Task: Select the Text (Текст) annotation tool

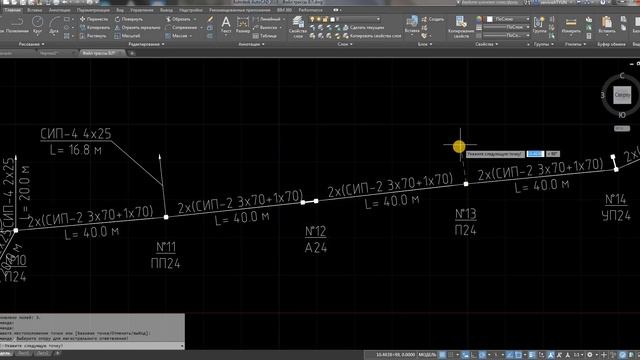Action: click(226, 24)
